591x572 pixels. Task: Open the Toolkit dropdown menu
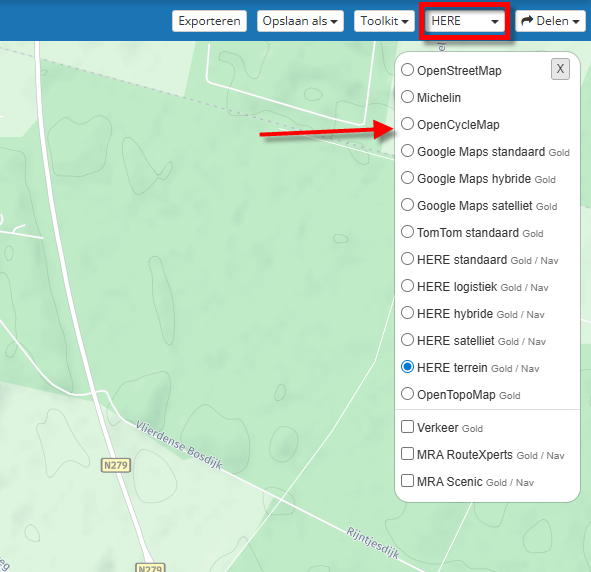tap(384, 21)
